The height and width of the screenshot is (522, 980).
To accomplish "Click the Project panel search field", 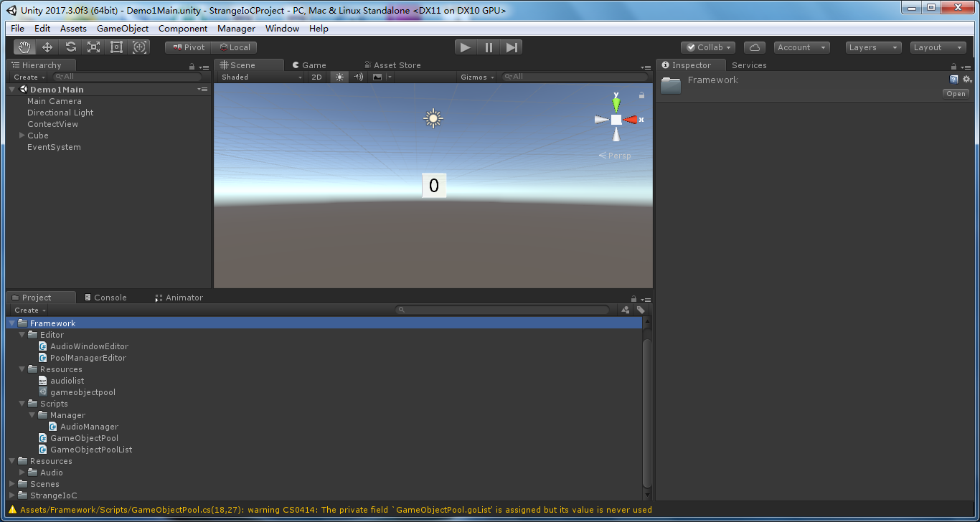I will pyautogui.click(x=502, y=310).
